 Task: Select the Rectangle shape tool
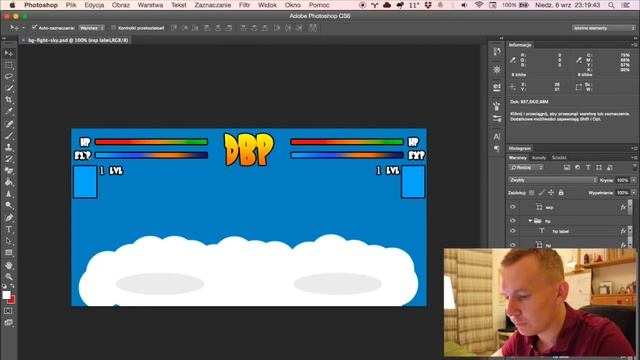tap(9, 253)
